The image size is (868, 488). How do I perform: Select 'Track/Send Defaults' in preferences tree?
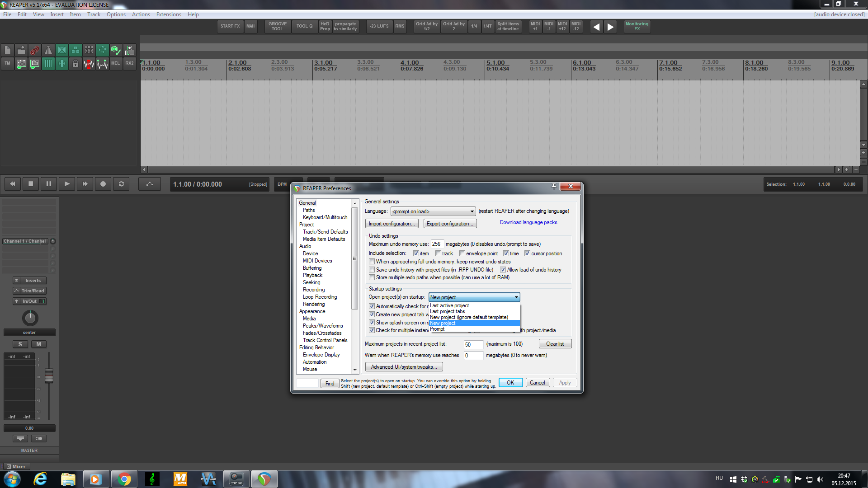coord(325,232)
